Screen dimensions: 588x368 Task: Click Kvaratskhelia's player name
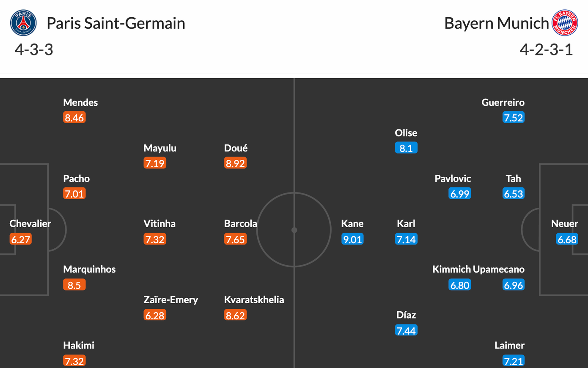[x=254, y=300]
